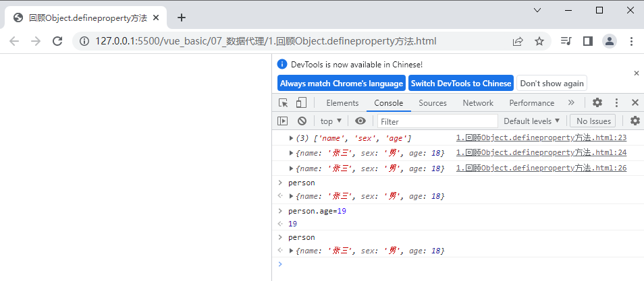Select the person.age=19 command text

pos(317,212)
